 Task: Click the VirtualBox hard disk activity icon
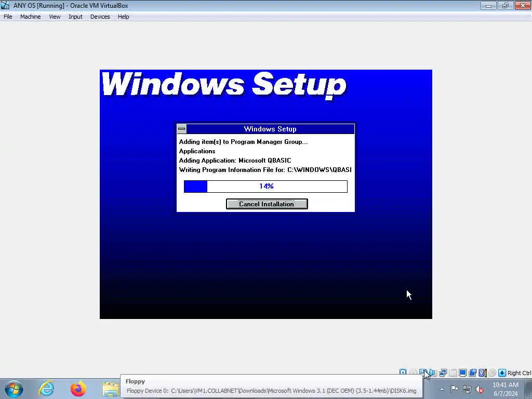(x=403, y=373)
